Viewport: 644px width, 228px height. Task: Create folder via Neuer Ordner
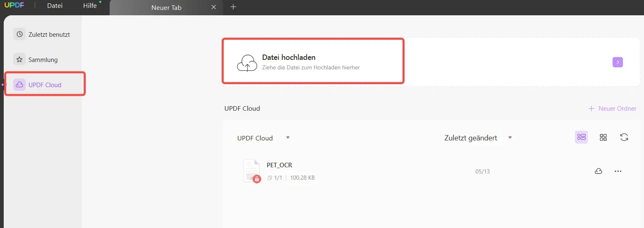coord(612,108)
